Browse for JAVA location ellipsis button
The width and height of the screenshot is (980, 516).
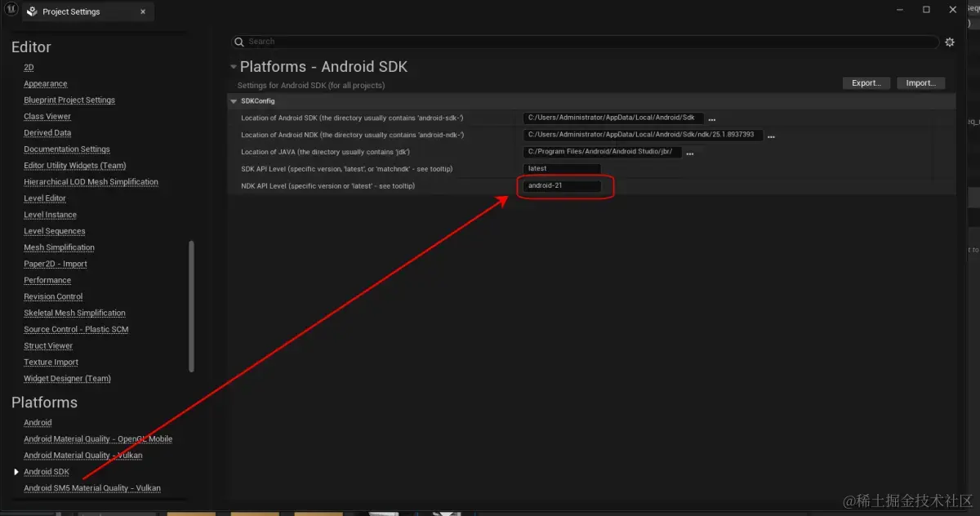pyautogui.click(x=690, y=153)
